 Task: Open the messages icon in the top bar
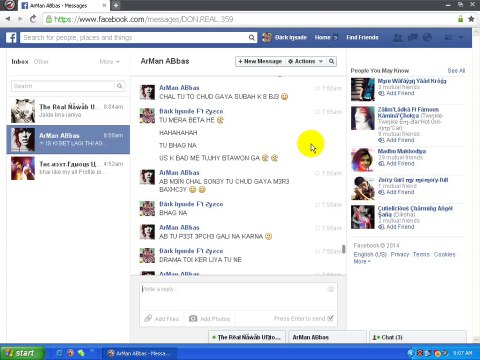point(412,37)
